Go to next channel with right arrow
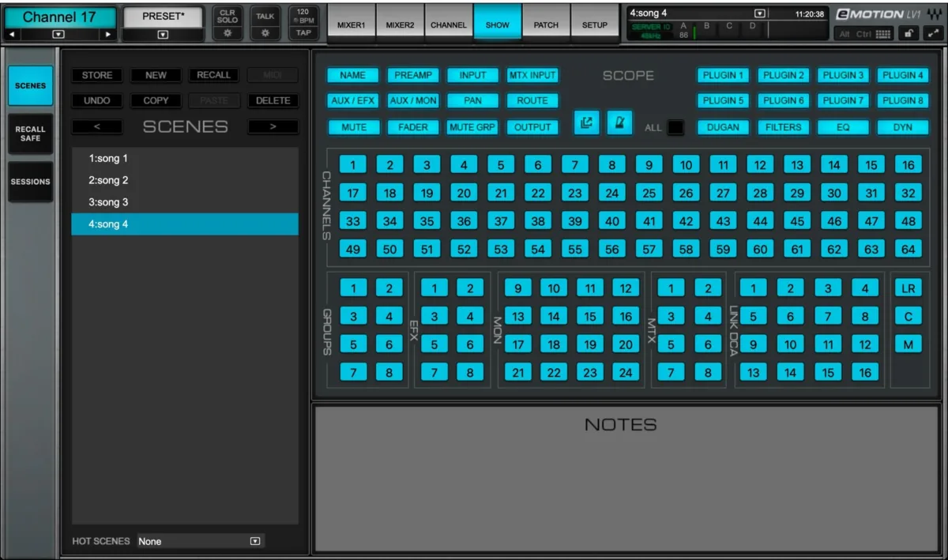948x560 pixels. click(x=108, y=34)
